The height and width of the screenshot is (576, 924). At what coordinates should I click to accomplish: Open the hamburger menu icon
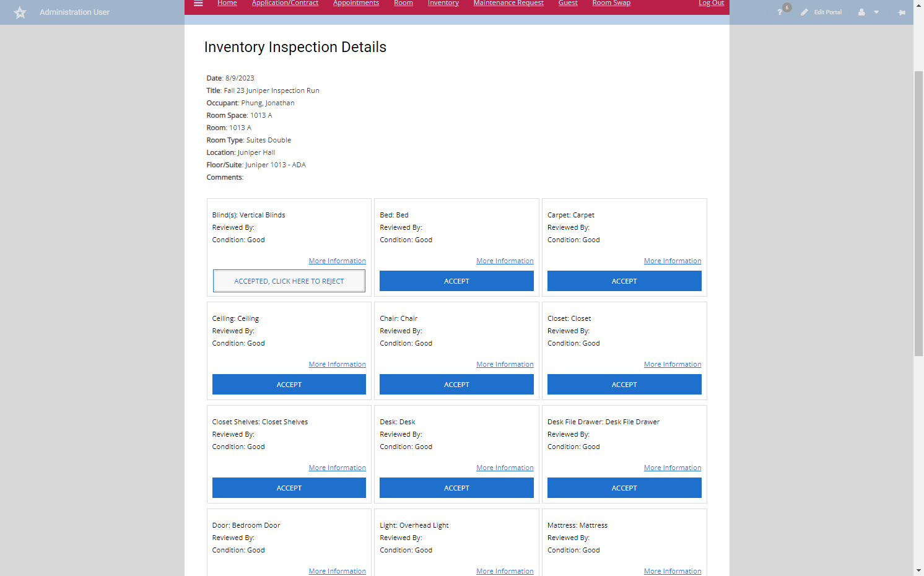(x=198, y=3)
